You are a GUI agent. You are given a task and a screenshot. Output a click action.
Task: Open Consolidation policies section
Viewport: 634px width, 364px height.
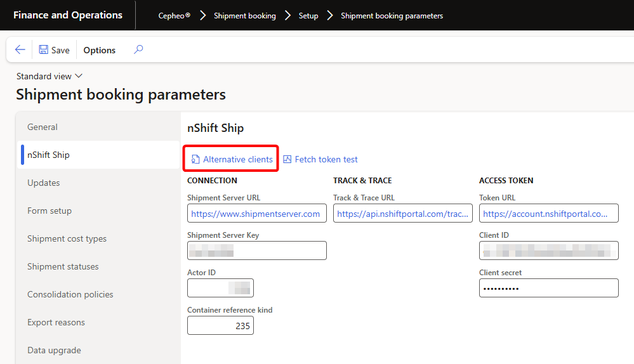70,294
